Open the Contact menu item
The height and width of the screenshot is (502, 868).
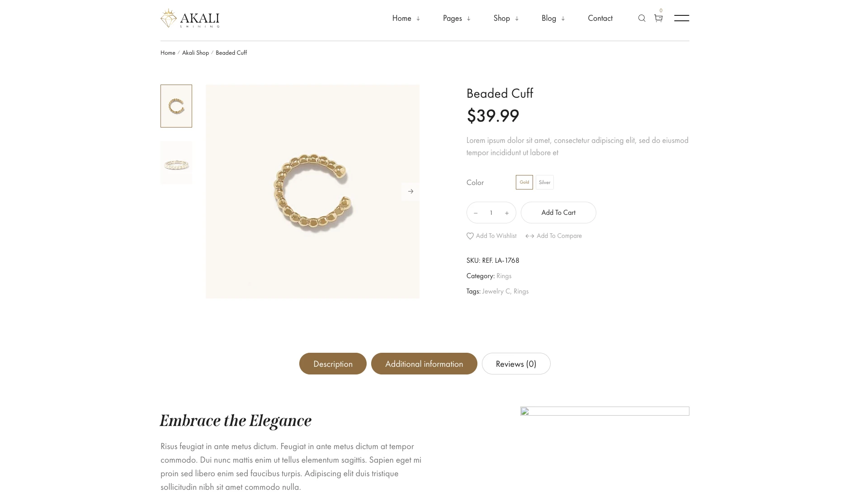[600, 18]
